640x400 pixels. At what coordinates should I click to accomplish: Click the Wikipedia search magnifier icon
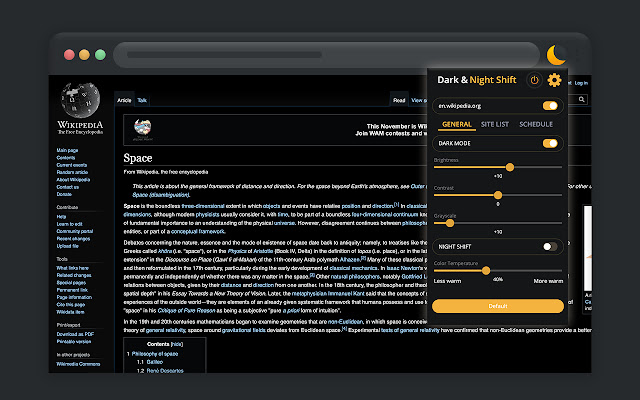point(582,99)
